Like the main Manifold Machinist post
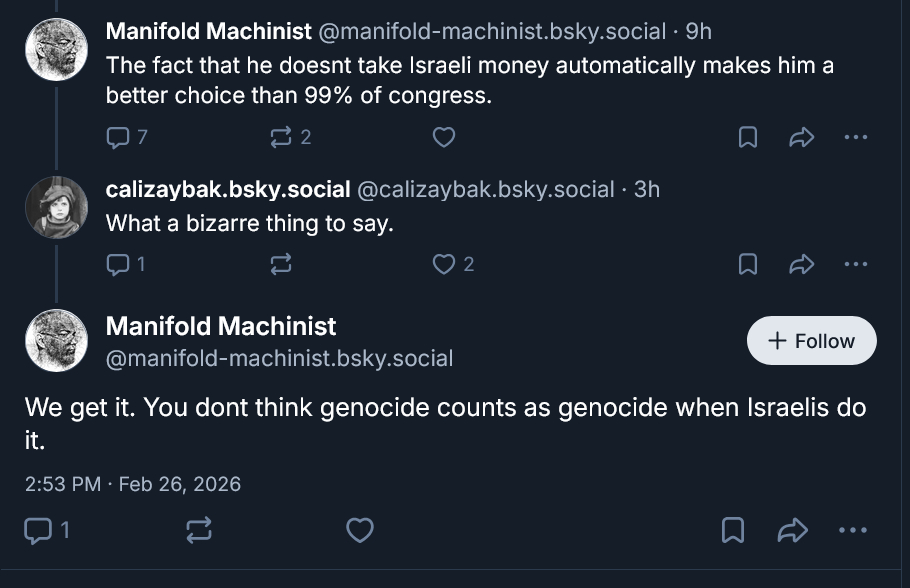910x588 pixels. tap(360, 531)
